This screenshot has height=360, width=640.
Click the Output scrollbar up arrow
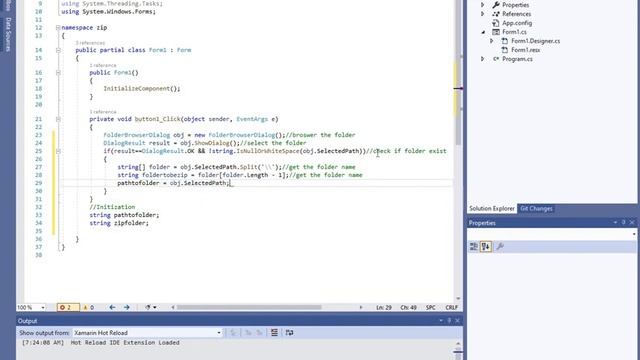[458, 344]
